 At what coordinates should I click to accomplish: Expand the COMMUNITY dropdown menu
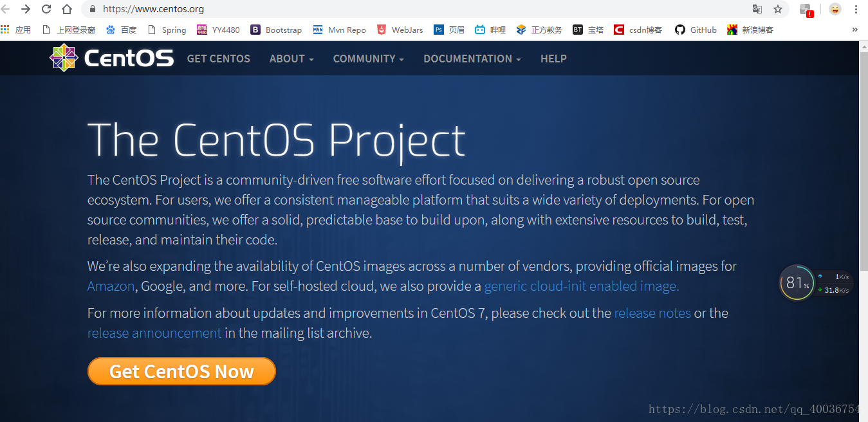[x=369, y=59]
